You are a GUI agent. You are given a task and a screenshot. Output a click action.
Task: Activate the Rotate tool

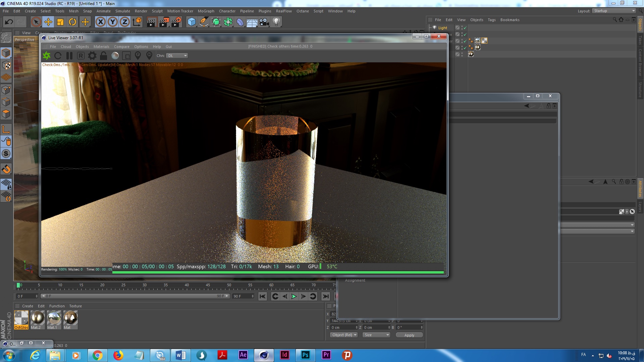point(72,22)
